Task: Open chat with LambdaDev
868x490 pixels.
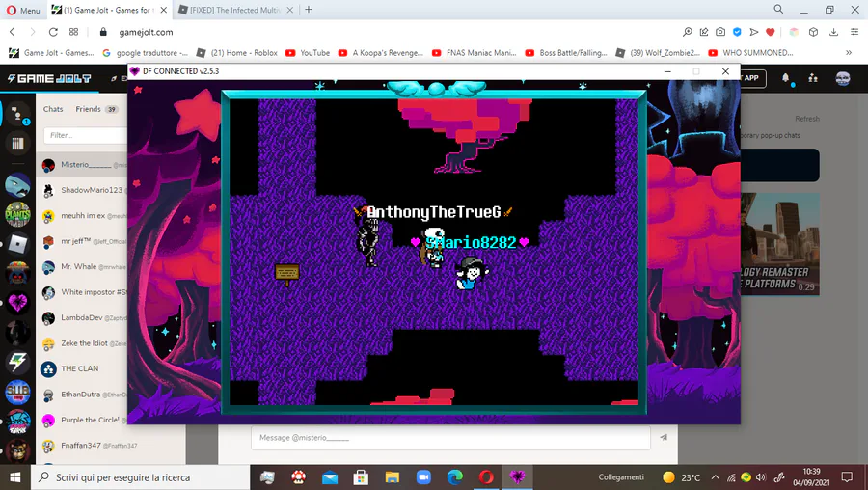Action: click(82, 317)
